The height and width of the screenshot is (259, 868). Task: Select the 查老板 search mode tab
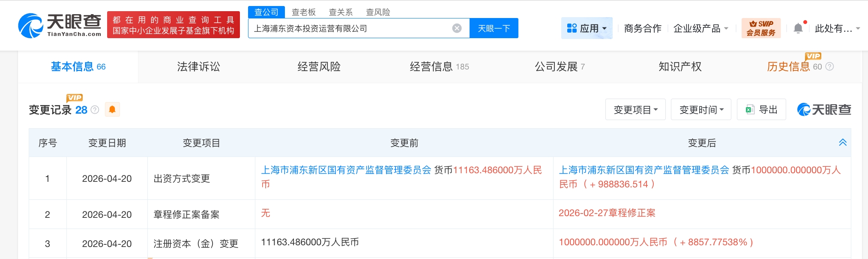pyautogui.click(x=303, y=12)
